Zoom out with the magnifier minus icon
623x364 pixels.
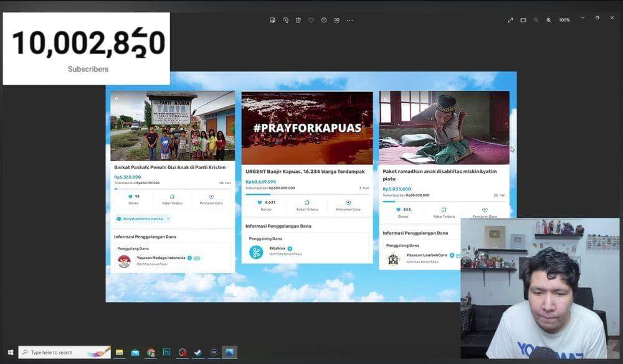(536, 20)
